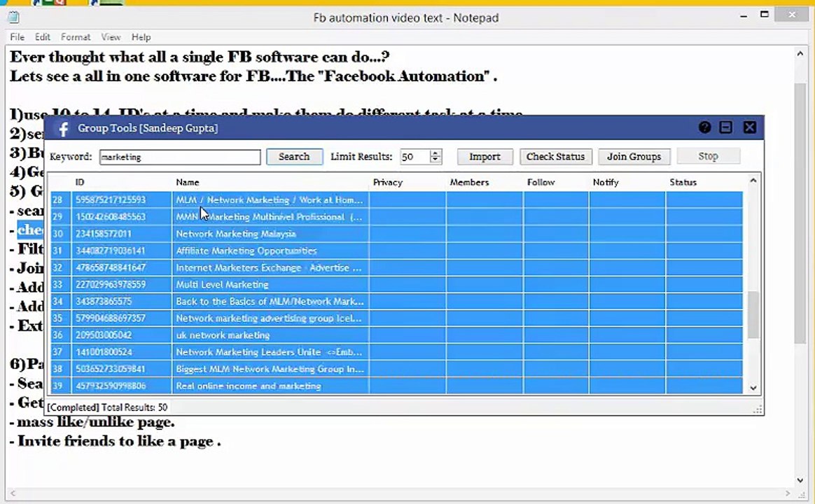This screenshot has height=504, width=815.
Task: Click group ID 209503005042
Action: [104, 335]
